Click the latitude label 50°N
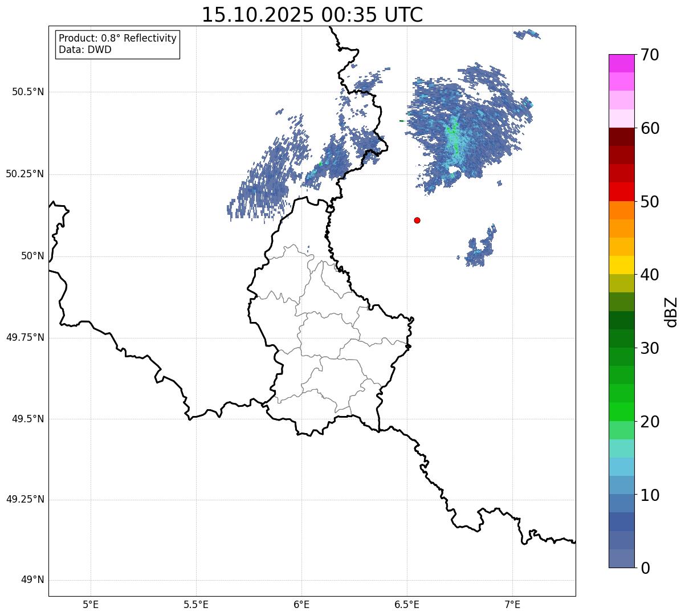 pyautogui.click(x=32, y=256)
